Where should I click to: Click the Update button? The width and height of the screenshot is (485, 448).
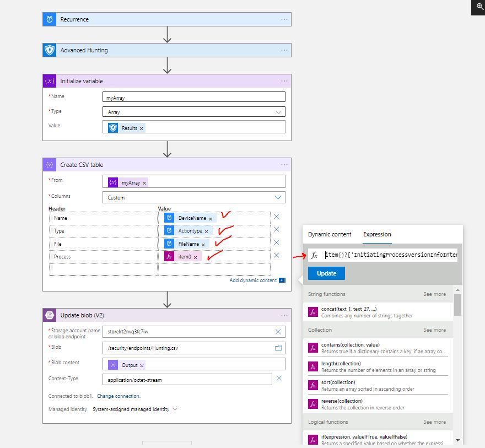[x=326, y=273]
